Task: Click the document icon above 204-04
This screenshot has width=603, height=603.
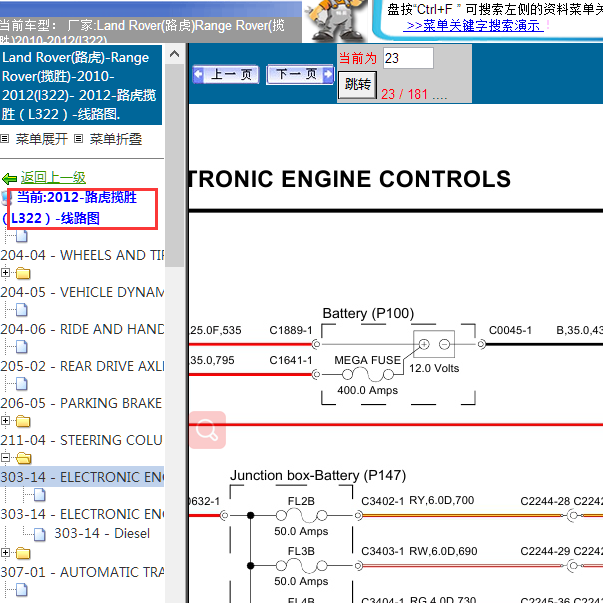Action: pos(22,236)
